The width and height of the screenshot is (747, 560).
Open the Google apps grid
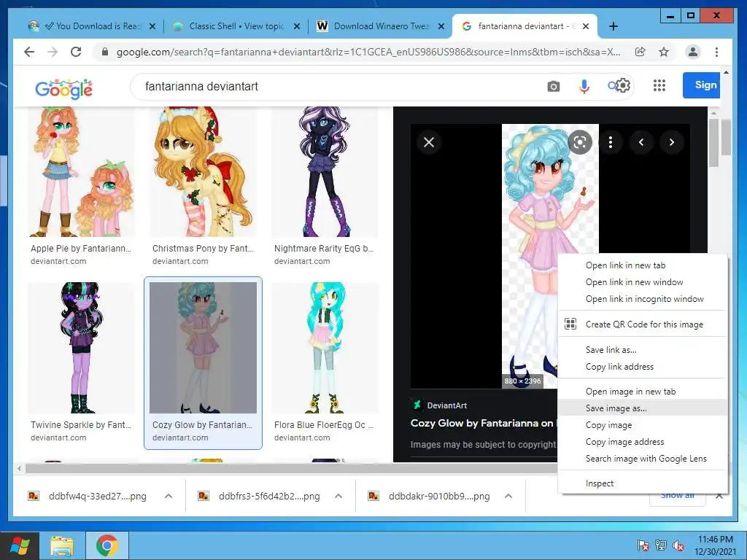click(x=659, y=86)
